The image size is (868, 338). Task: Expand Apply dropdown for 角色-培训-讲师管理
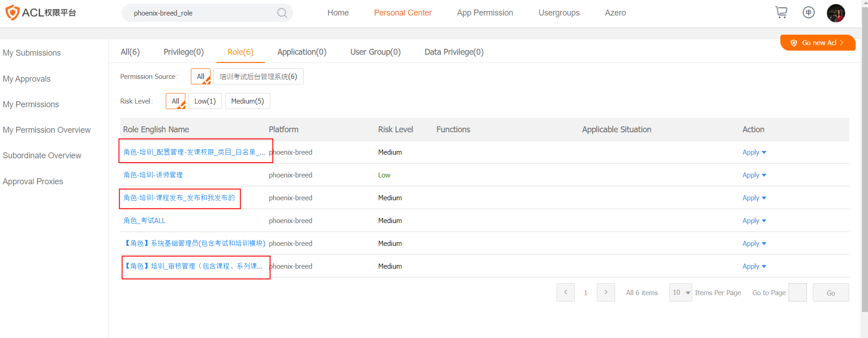pyautogui.click(x=754, y=175)
